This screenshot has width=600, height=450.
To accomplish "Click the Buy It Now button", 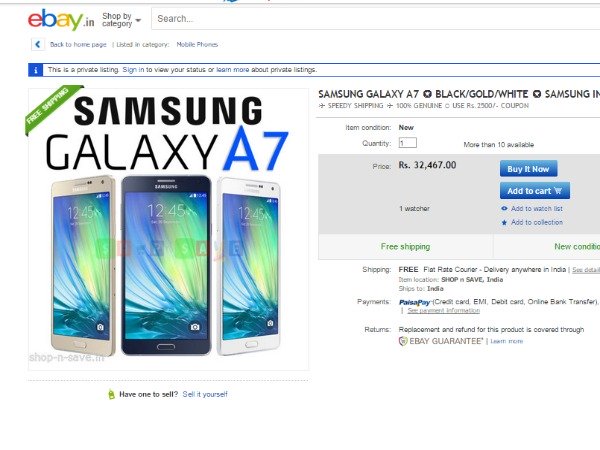I will [528, 169].
